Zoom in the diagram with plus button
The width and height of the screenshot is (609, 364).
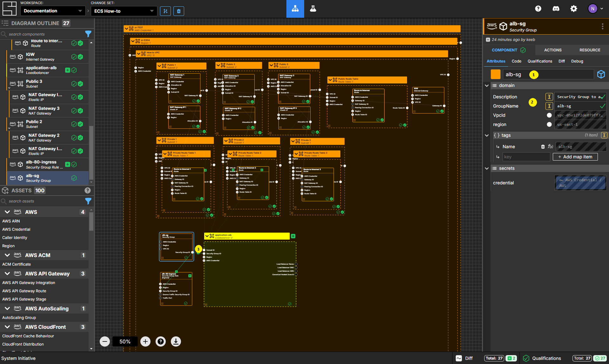(x=145, y=341)
